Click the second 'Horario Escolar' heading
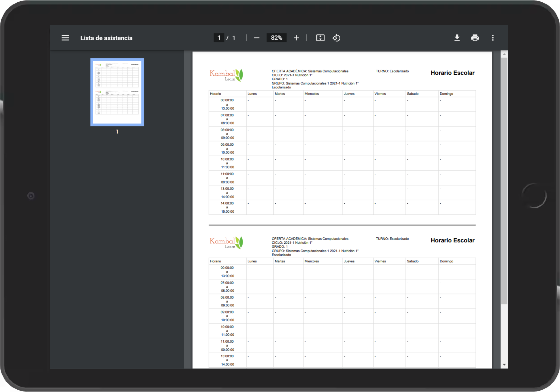This screenshot has height=392, width=560. coord(452,241)
